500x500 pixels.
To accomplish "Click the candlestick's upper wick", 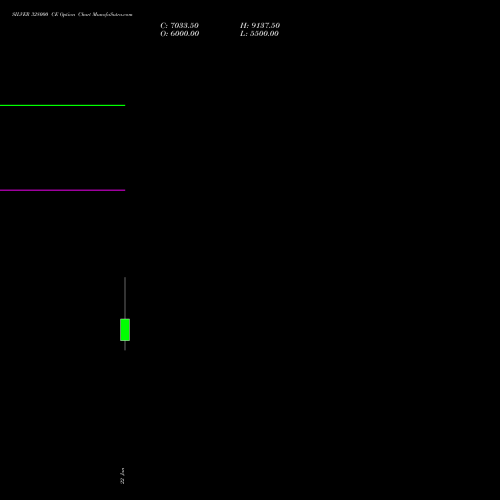I will pyautogui.click(x=125, y=298).
